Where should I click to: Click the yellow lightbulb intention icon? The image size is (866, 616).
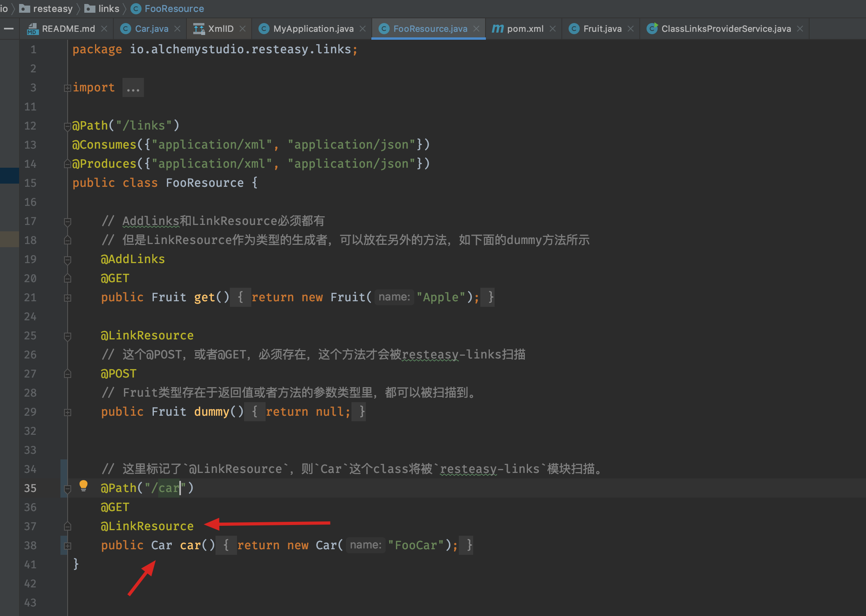click(83, 486)
